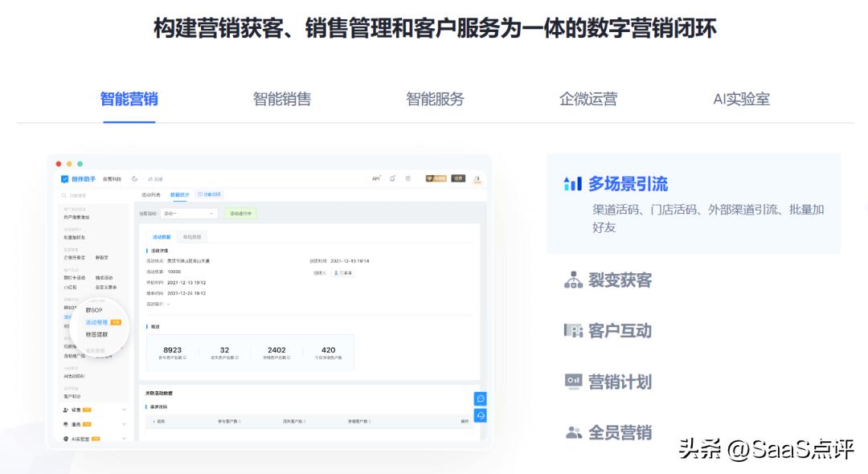
Task: Open the notification bell icon in the header
Action: point(393,178)
